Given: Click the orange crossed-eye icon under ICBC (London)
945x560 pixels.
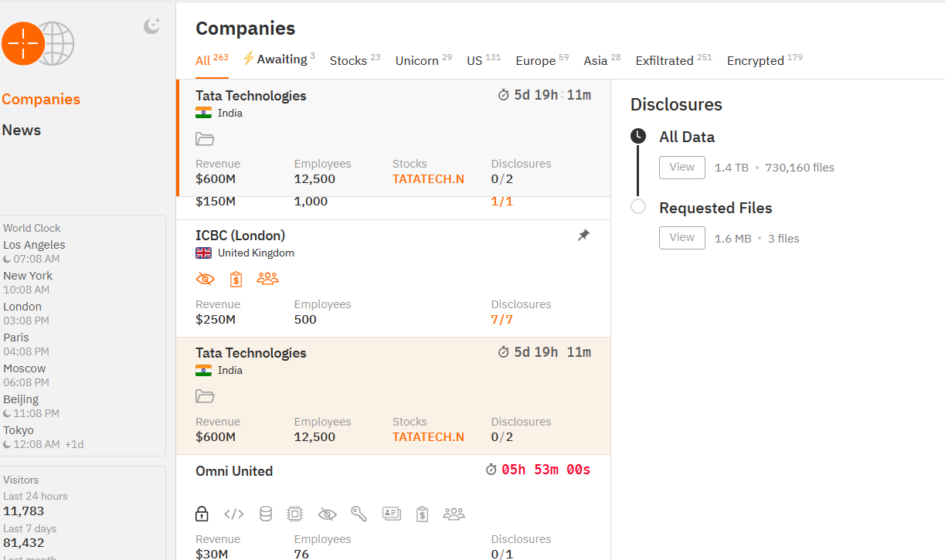Looking at the screenshot, I should pos(205,279).
